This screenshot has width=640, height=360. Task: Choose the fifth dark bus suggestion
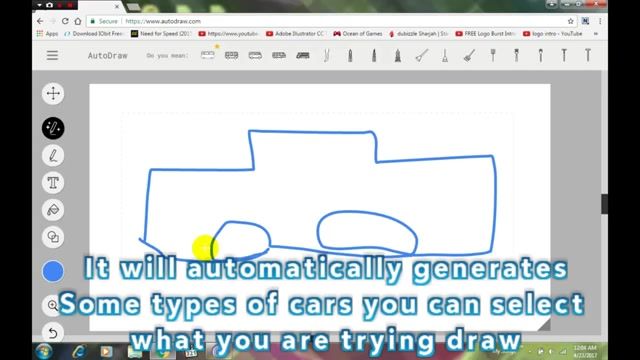303,56
